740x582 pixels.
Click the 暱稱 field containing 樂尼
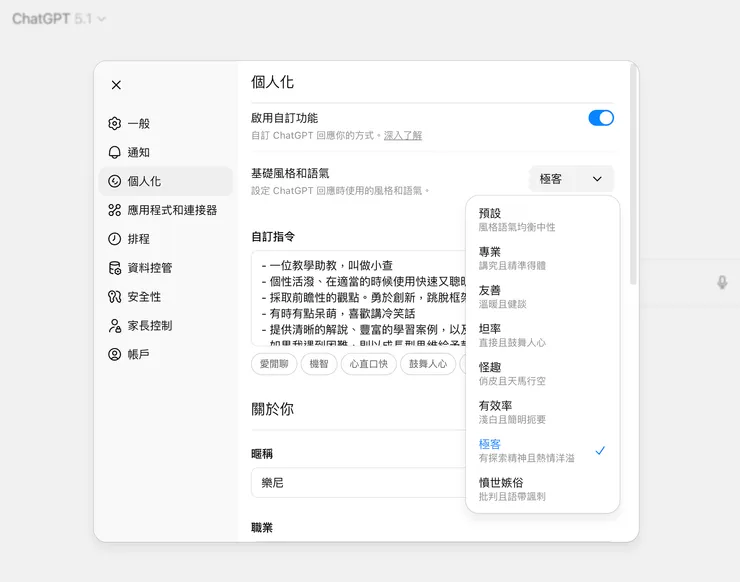(359, 482)
